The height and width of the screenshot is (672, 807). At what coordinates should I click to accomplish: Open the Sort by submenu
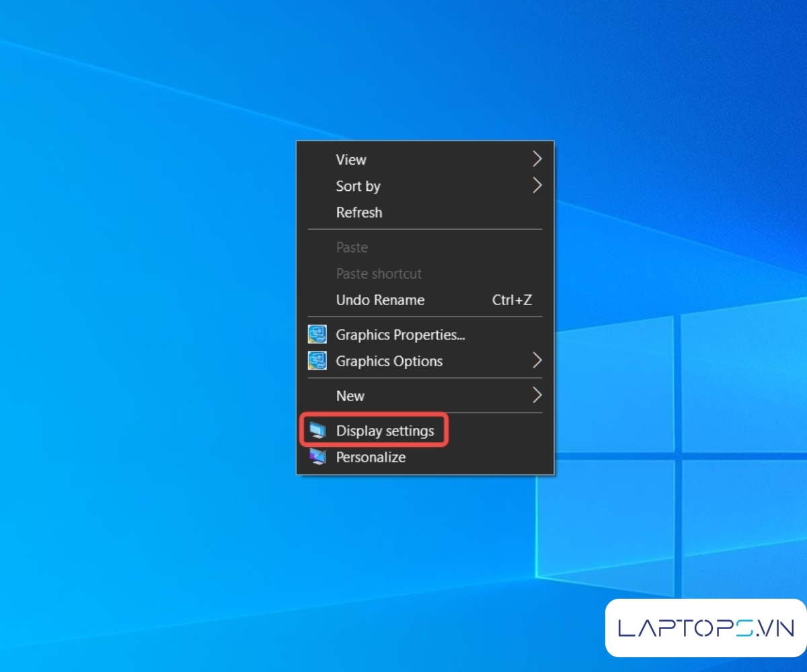(x=425, y=186)
